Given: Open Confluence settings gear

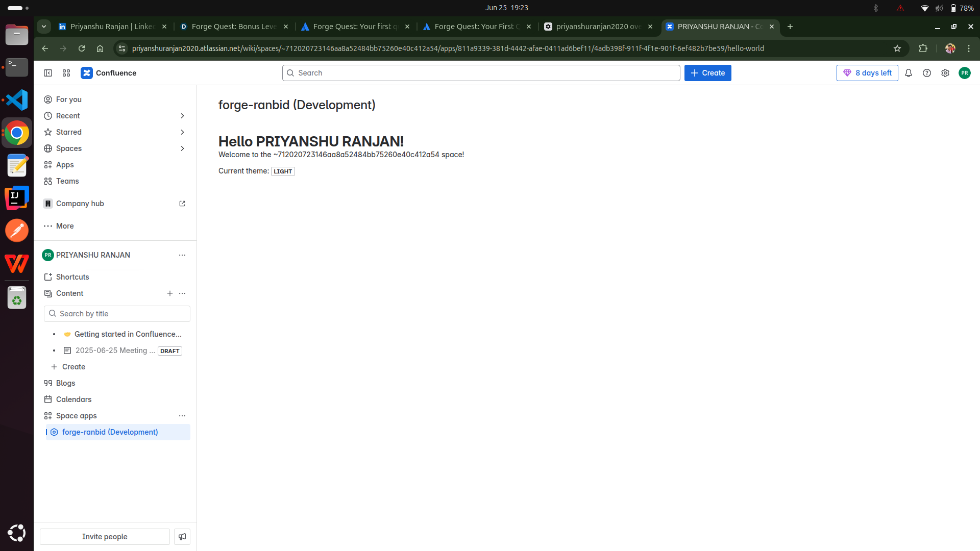Looking at the screenshot, I should point(945,73).
